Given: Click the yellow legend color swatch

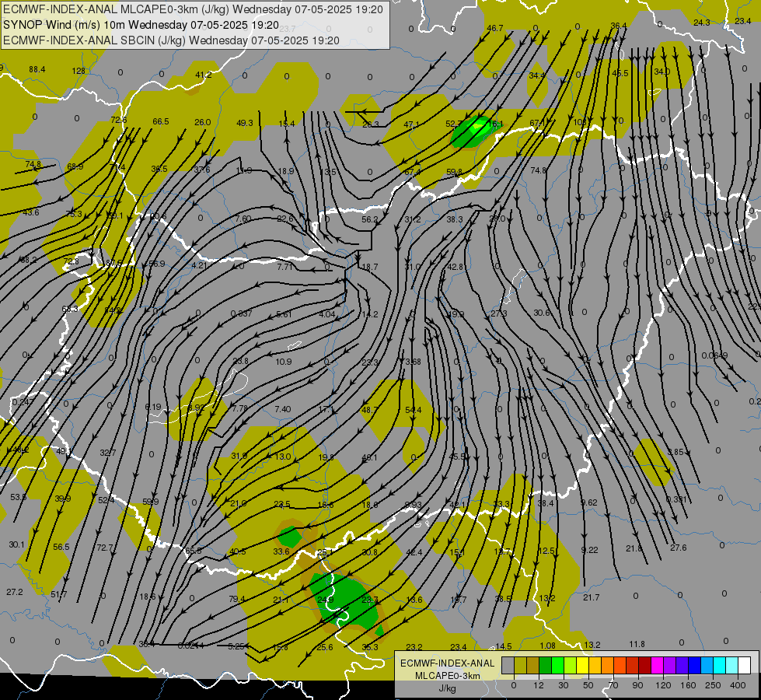Looking at the screenshot, I should coord(583,665).
